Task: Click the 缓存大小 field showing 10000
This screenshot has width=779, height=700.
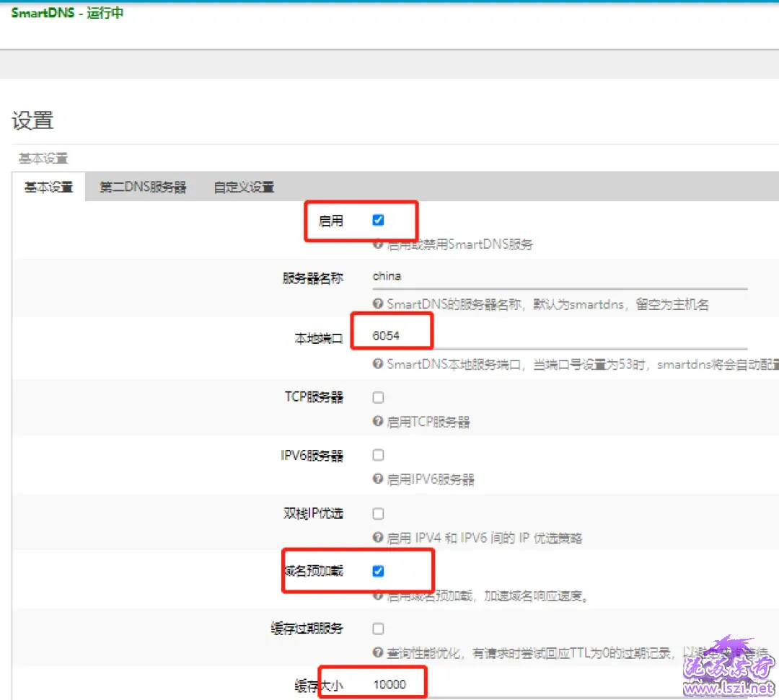Action: click(x=560, y=685)
